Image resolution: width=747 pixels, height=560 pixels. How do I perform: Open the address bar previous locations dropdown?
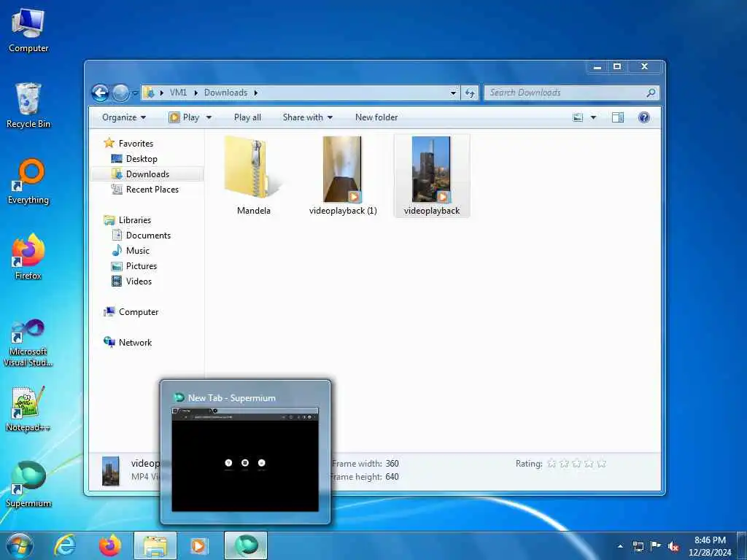coord(454,93)
